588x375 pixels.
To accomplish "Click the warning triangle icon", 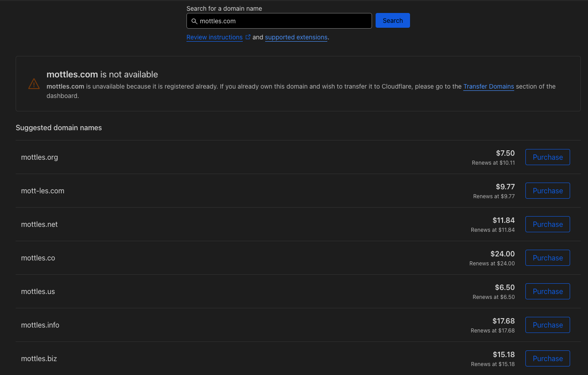I will pyautogui.click(x=34, y=84).
